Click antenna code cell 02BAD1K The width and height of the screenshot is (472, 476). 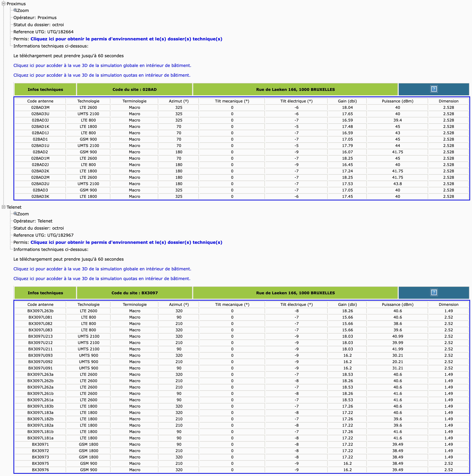pyautogui.click(x=40, y=127)
